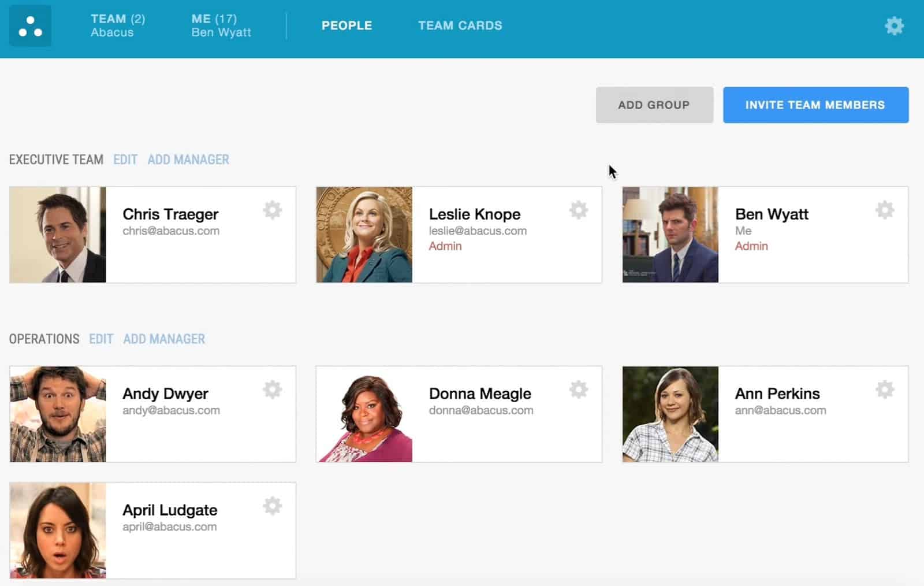Viewport: 924px width, 586px height.
Task: Click the EXECUTIVE TEAM group heading
Action: tap(56, 160)
